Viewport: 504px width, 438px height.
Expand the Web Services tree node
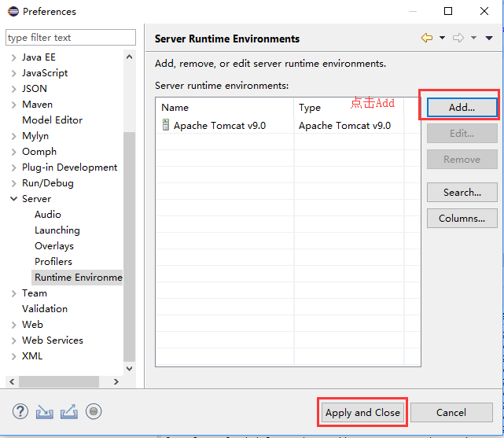tap(13, 340)
